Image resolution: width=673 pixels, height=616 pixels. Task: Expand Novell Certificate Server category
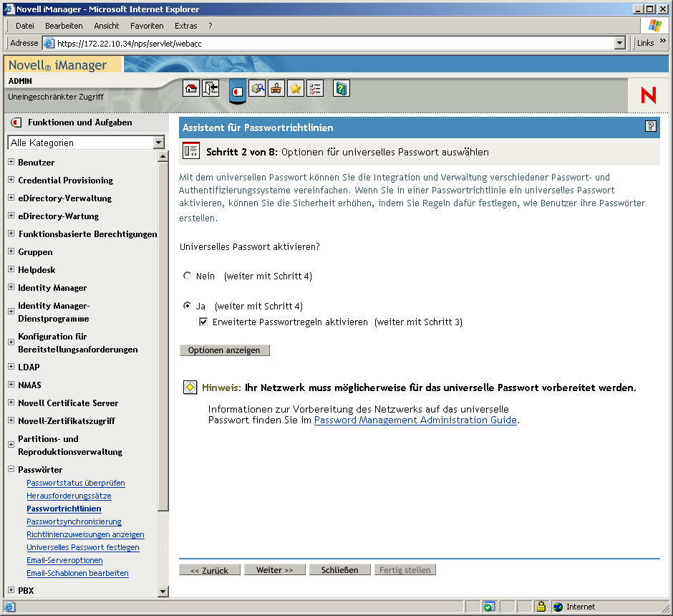[11, 403]
